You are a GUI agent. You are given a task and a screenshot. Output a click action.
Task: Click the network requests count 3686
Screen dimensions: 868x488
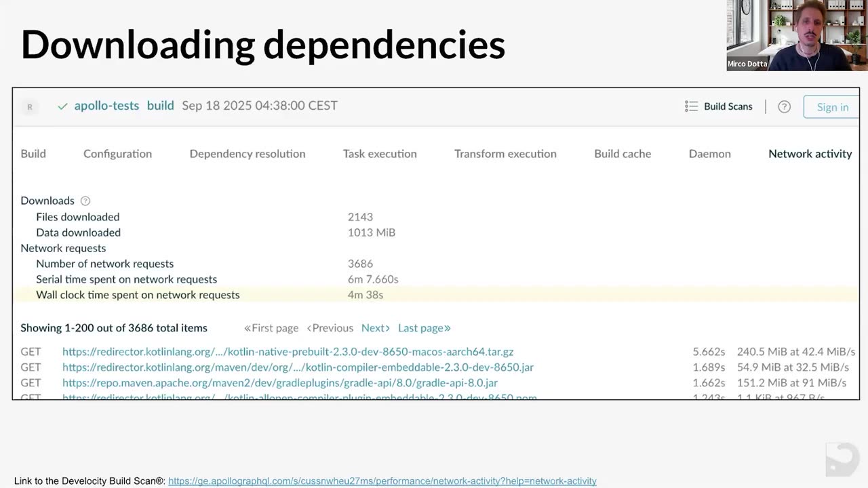(360, 264)
